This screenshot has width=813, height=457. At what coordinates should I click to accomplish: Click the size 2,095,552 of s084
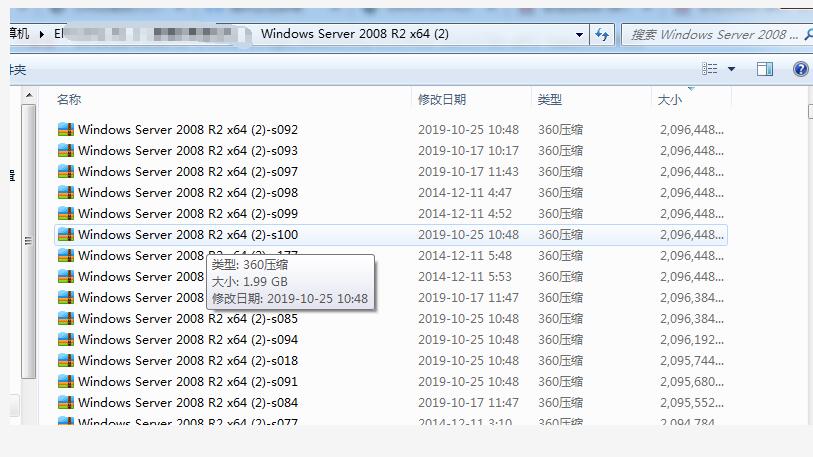tap(692, 403)
